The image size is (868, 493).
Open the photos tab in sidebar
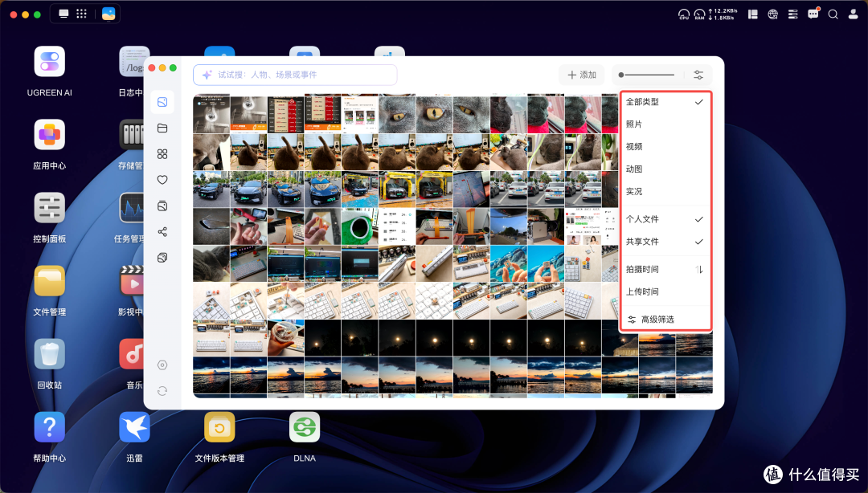pyautogui.click(x=162, y=102)
